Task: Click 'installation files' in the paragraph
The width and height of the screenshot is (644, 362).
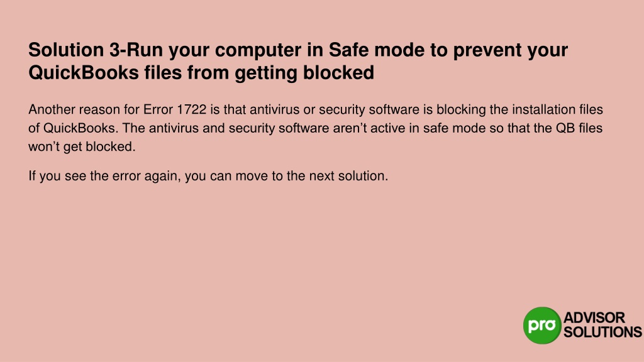Action: (557, 109)
